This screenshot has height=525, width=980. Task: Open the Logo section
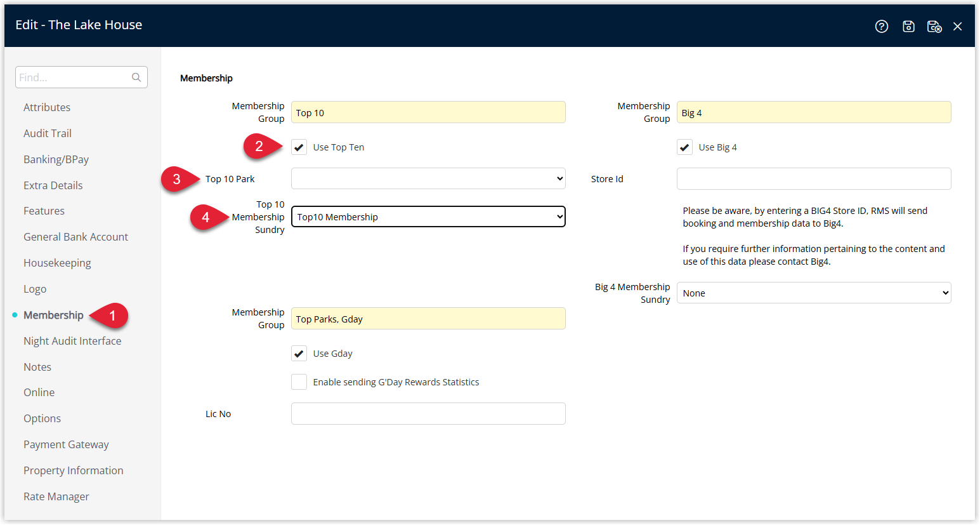[35, 289]
